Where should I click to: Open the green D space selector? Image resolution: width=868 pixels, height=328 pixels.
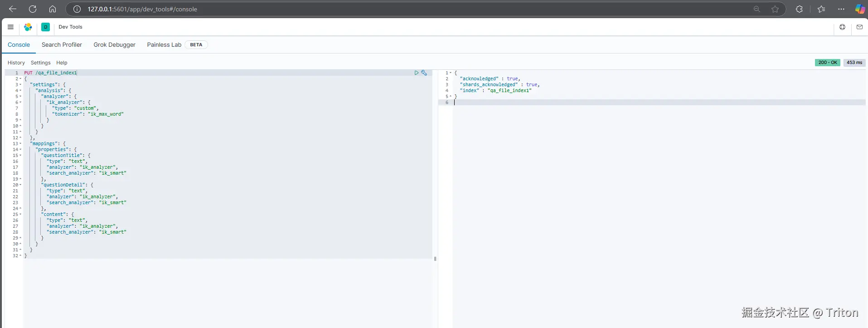pyautogui.click(x=45, y=27)
